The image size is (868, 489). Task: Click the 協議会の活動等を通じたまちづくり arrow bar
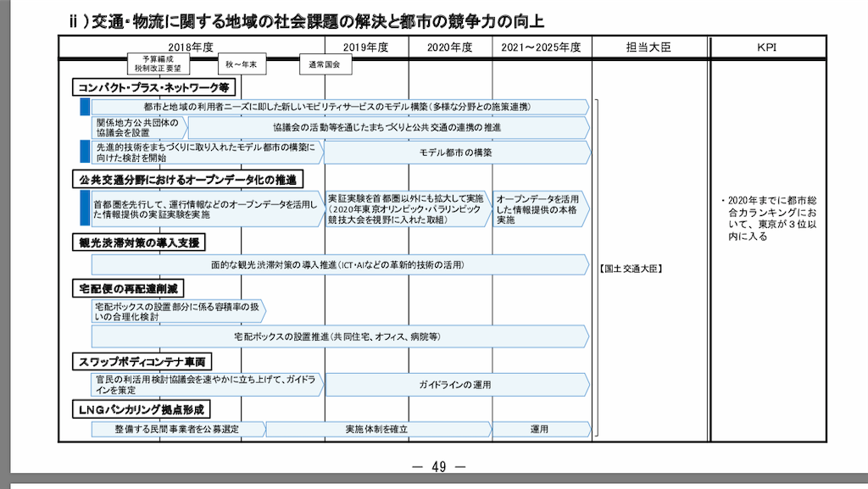click(388, 128)
